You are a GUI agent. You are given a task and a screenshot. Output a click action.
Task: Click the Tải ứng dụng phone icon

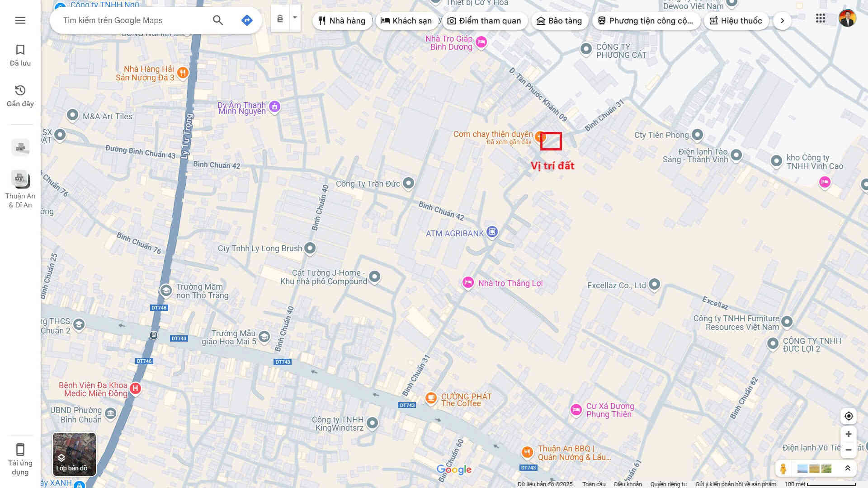(20, 450)
